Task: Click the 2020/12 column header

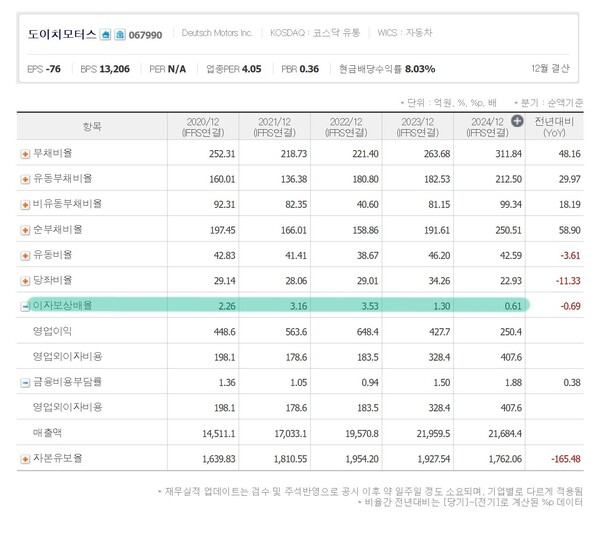Action: click(x=203, y=127)
